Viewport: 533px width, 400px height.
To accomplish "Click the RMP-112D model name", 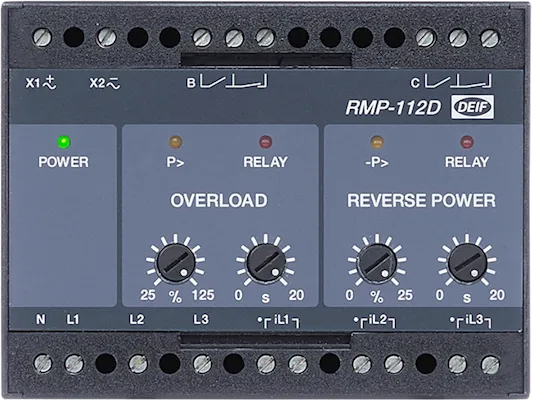I will (393, 108).
